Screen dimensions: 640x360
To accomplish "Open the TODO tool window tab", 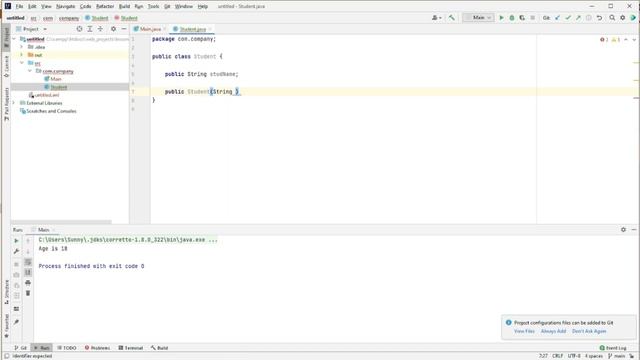I will (x=67, y=348).
